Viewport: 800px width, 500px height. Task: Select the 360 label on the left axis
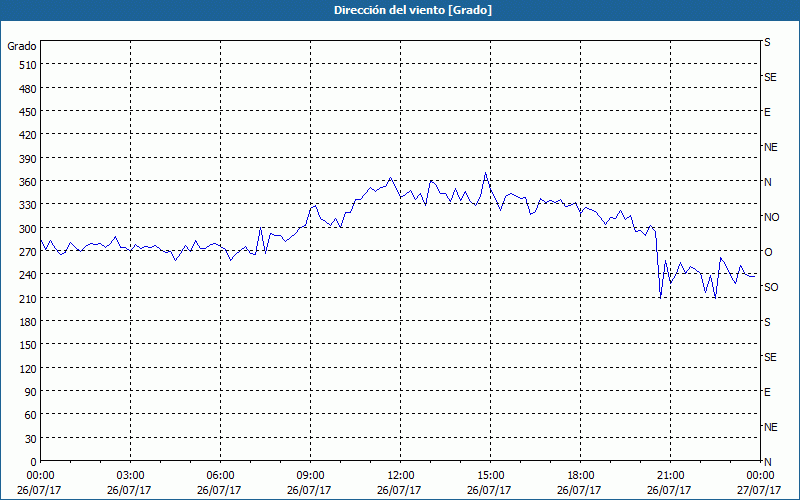click(28, 182)
